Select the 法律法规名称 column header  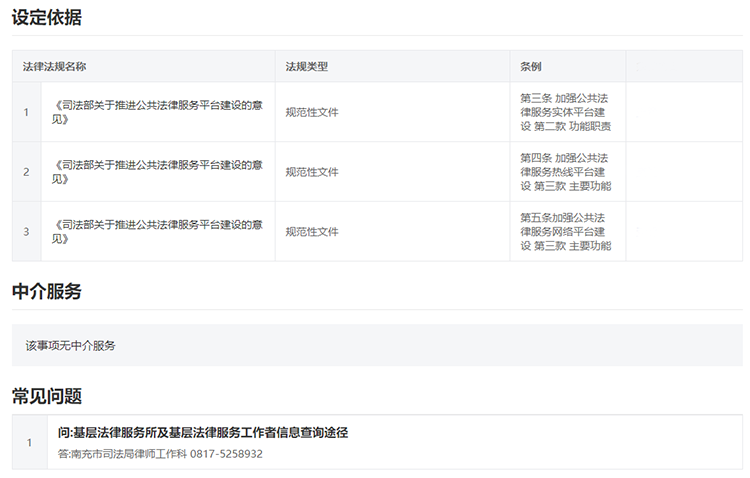(x=55, y=67)
